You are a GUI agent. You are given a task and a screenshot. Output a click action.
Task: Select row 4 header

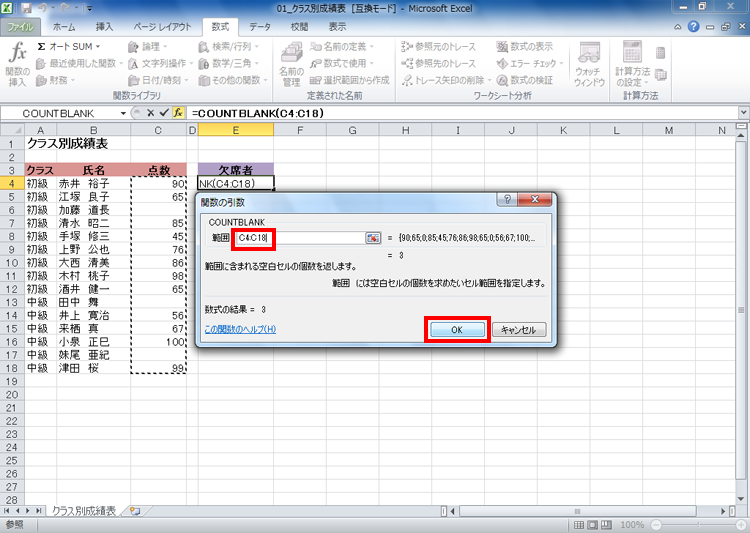[x=12, y=183]
